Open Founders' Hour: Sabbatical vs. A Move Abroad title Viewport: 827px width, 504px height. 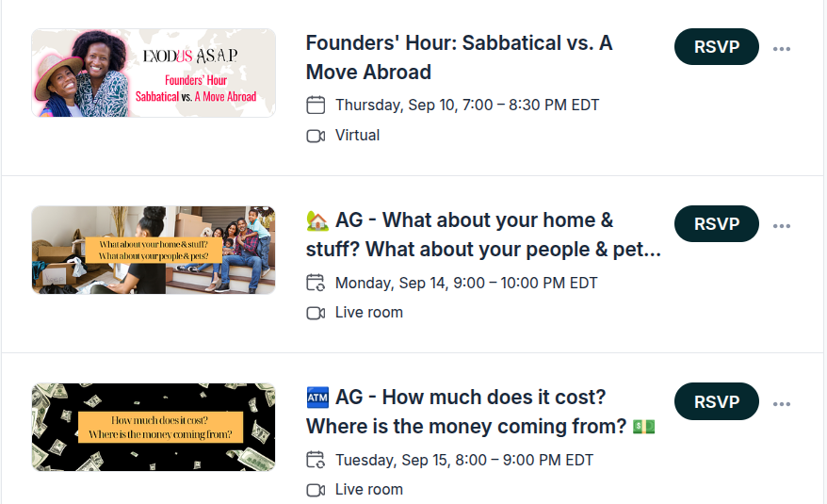[459, 57]
